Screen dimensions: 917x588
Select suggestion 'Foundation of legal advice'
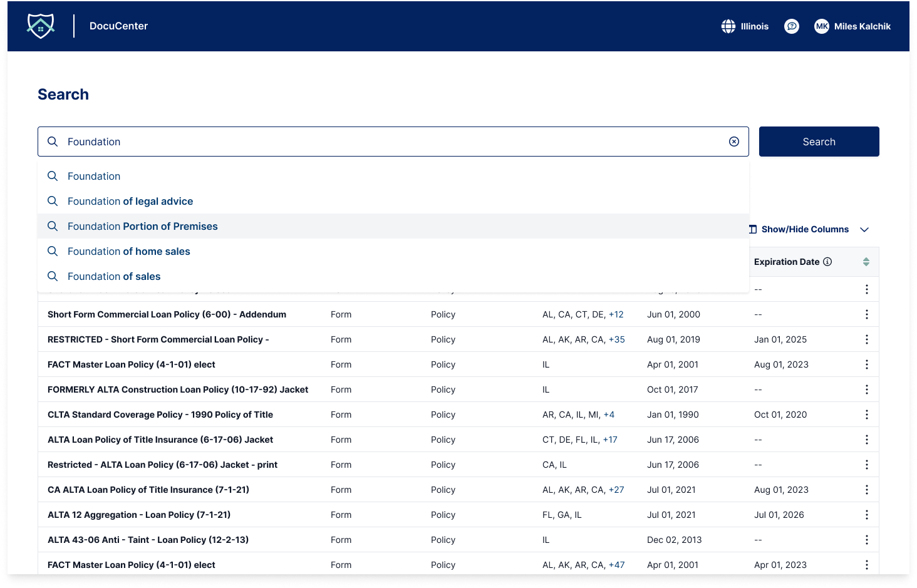point(393,201)
